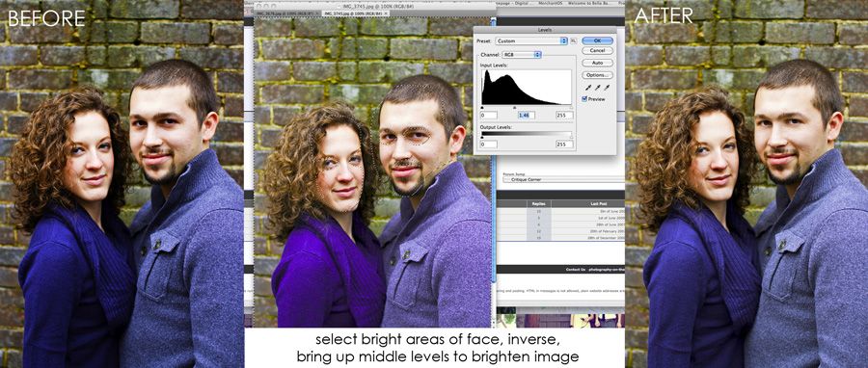Open the Channel RGB dropdown
Image resolution: width=868 pixels, height=368 pixels.
tap(522, 55)
